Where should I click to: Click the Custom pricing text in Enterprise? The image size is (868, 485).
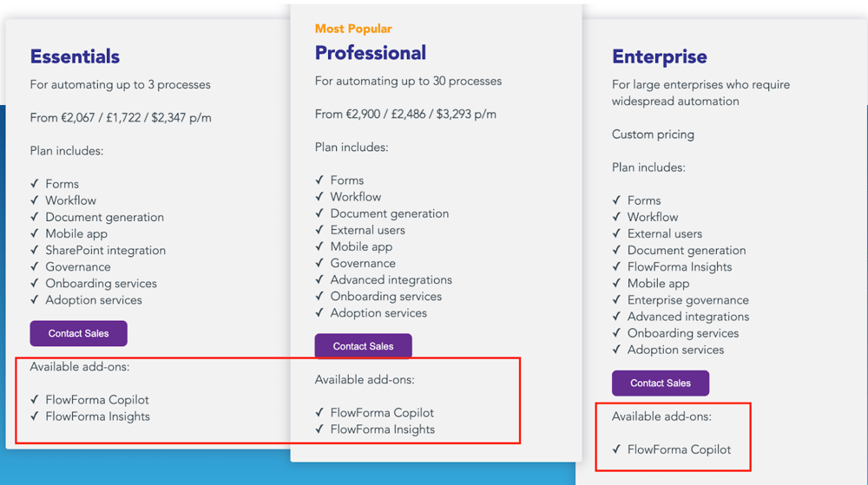[653, 134]
